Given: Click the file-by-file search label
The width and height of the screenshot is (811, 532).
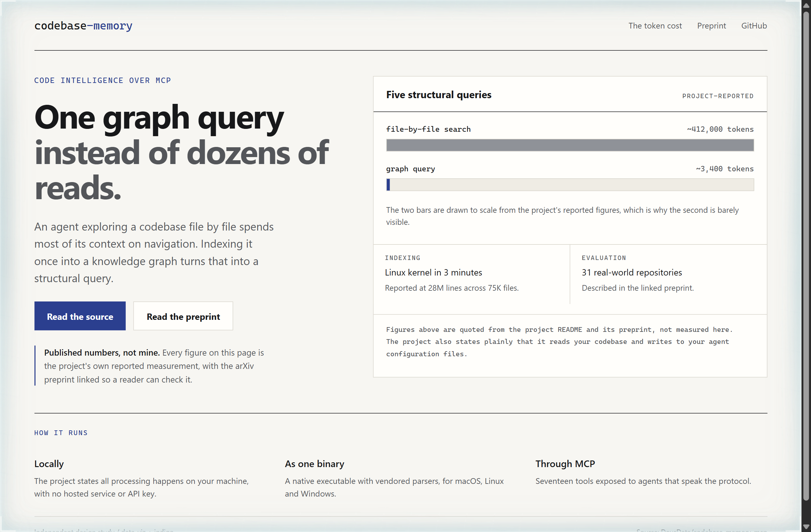Looking at the screenshot, I should click(428, 129).
